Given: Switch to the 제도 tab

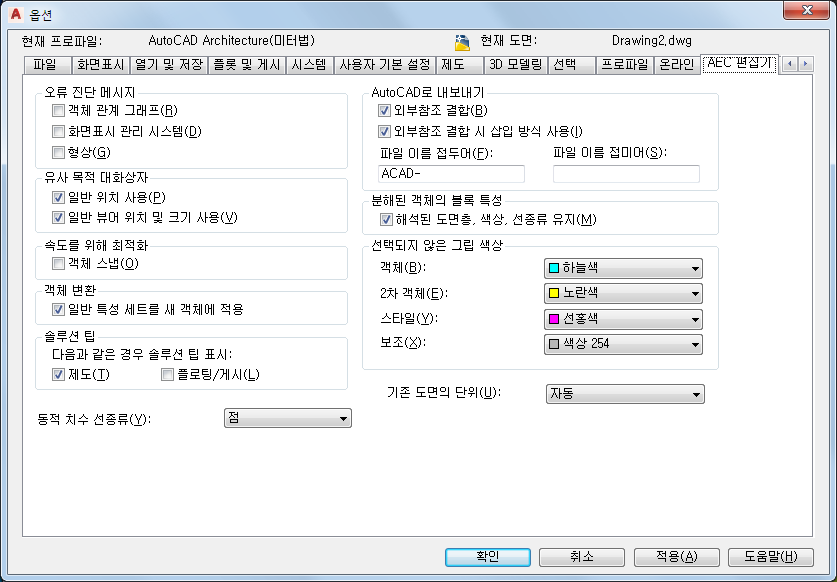Looking at the screenshot, I should pyautogui.click(x=460, y=65).
